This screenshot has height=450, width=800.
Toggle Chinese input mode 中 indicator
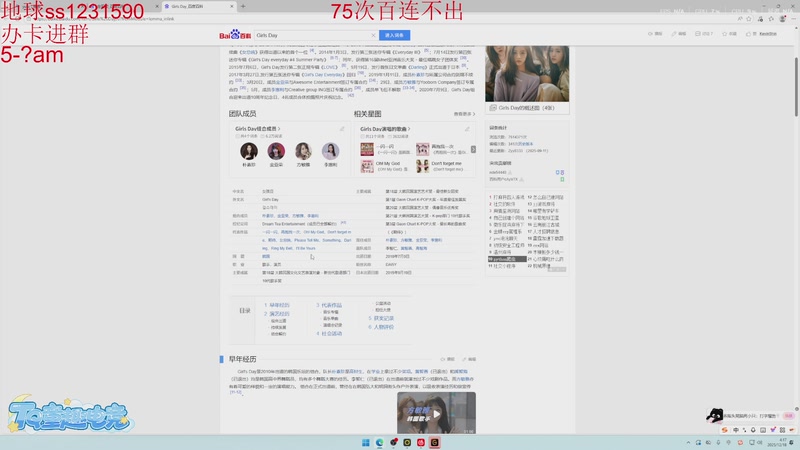tap(736, 430)
